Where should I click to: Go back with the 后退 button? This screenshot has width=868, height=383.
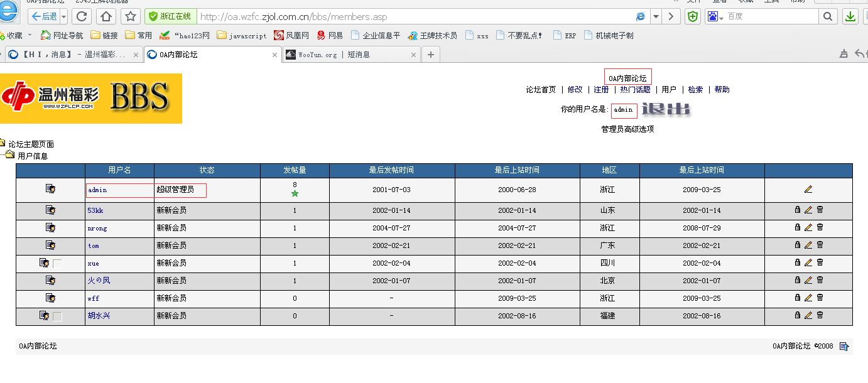[x=43, y=16]
